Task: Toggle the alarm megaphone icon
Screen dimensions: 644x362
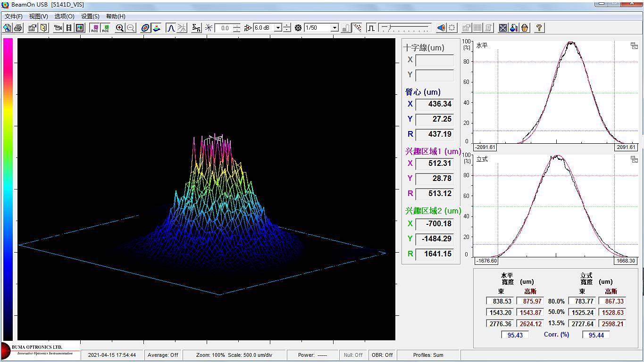Action: 441,28
